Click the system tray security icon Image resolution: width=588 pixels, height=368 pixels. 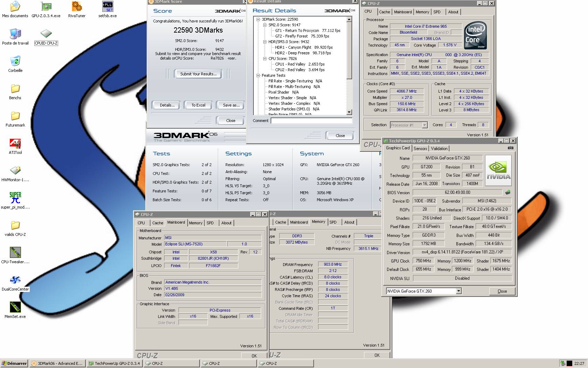point(563,363)
